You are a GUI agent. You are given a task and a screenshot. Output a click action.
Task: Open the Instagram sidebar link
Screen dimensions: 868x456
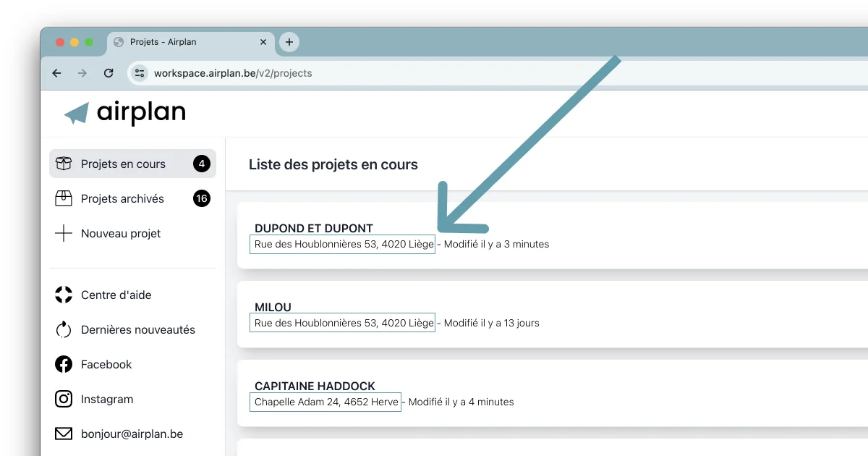tap(132, 399)
